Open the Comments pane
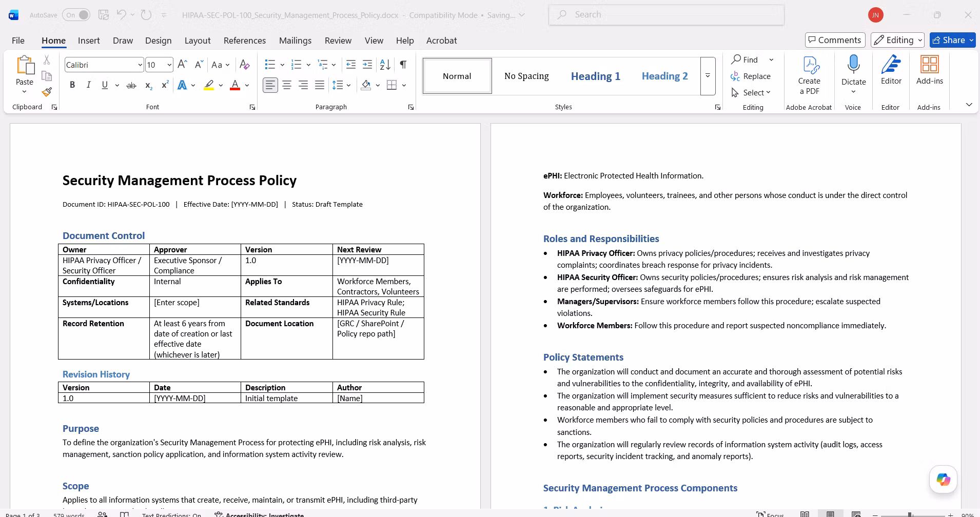980x517 pixels. (x=835, y=40)
